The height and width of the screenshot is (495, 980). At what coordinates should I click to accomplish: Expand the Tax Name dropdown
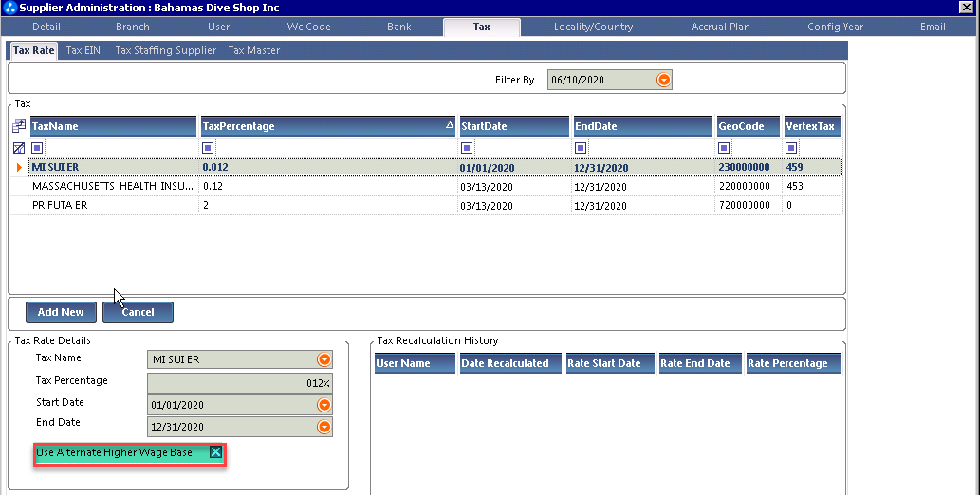coord(324,359)
